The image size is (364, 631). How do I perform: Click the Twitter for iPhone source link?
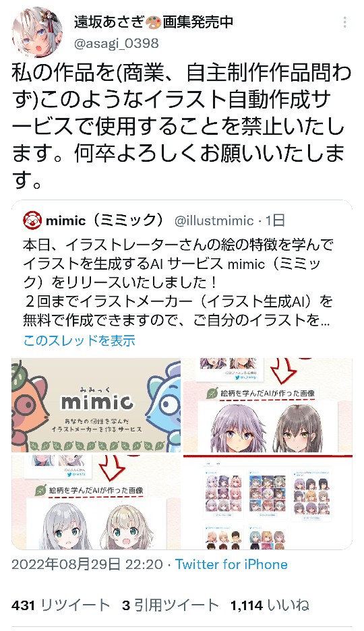231,564
